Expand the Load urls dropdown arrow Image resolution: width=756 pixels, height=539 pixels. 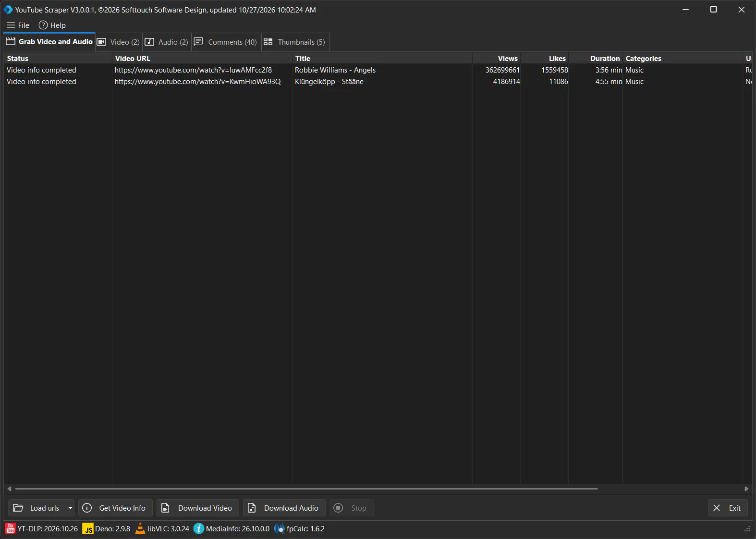coord(70,508)
